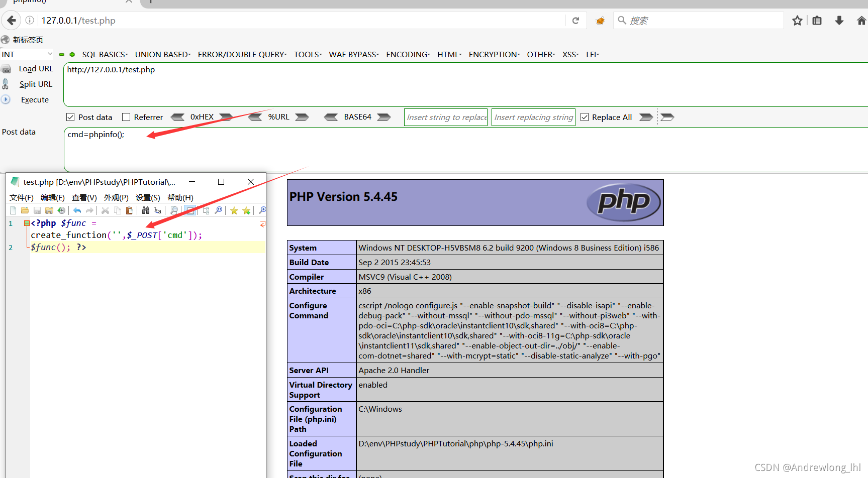Click the Open folder icon in editor toolbar
Viewport: 868px width, 478px height.
point(25,210)
